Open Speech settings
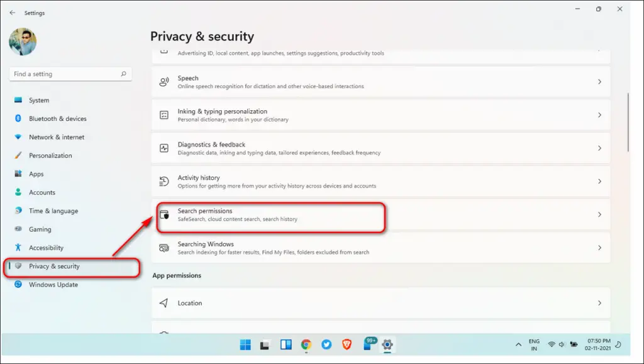Image resolution: width=644 pixels, height=364 pixels. pos(380,82)
